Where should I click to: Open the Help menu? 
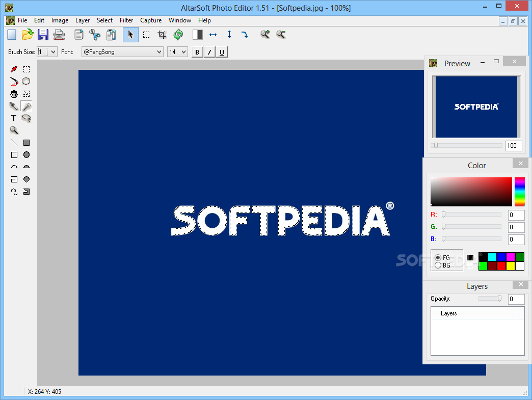[204, 20]
